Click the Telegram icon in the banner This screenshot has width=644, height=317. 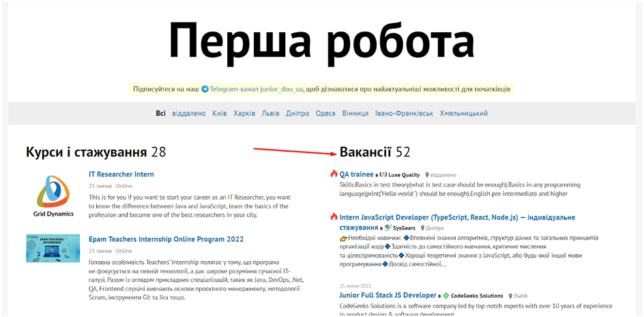(205, 89)
